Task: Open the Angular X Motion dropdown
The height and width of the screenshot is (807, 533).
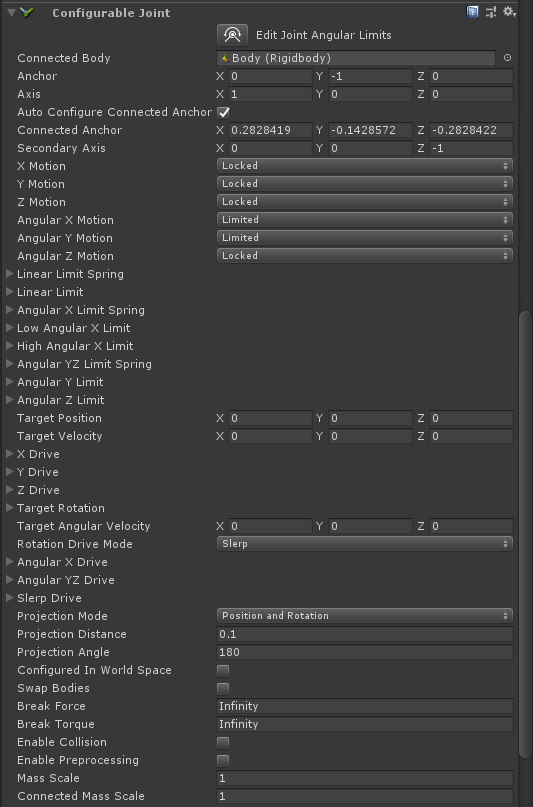Action: point(365,220)
